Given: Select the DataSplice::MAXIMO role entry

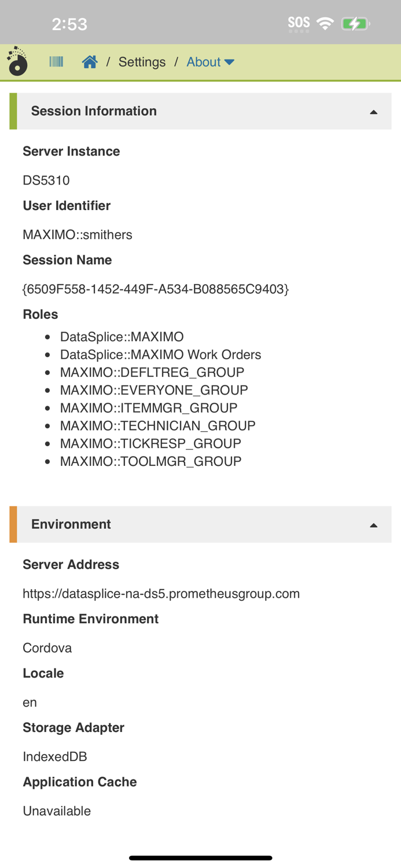Looking at the screenshot, I should point(123,337).
